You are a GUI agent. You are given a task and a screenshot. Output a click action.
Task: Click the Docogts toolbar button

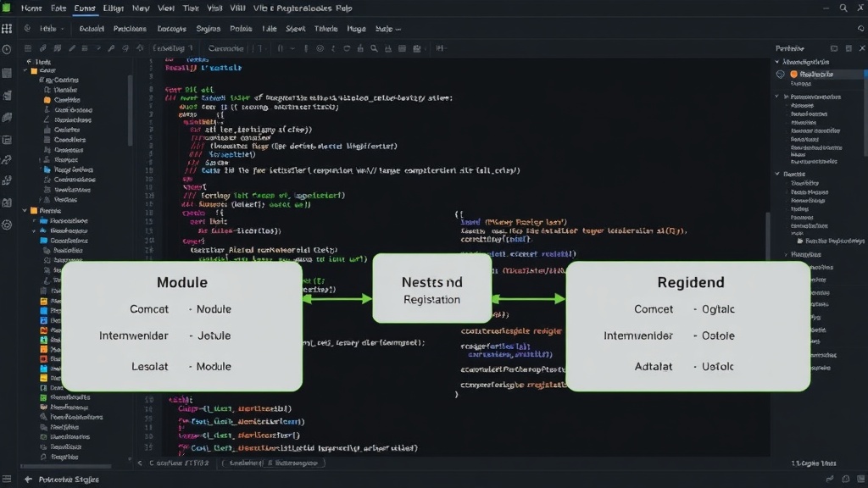point(171,29)
